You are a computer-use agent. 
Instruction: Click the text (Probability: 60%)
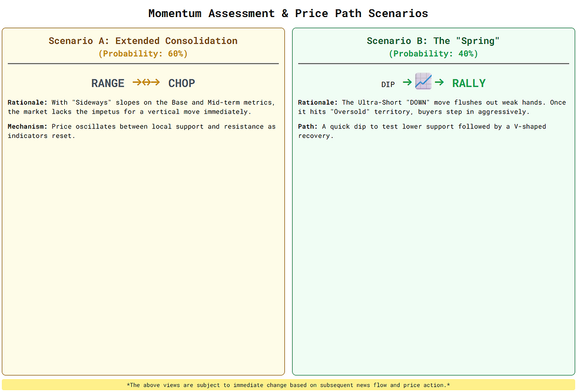coord(143,54)
